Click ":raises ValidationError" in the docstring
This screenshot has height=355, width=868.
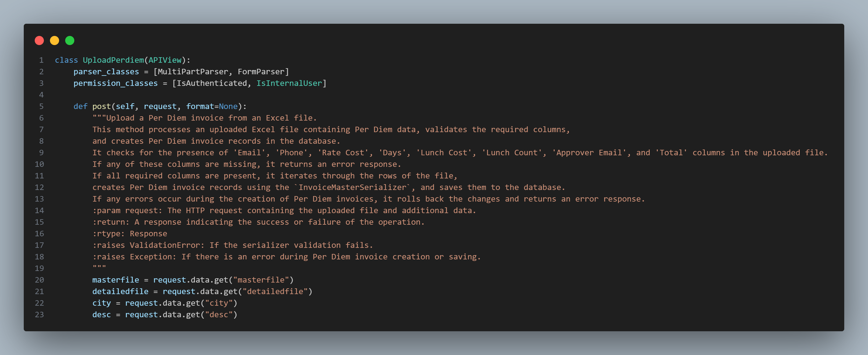click(x=148, y=245)
